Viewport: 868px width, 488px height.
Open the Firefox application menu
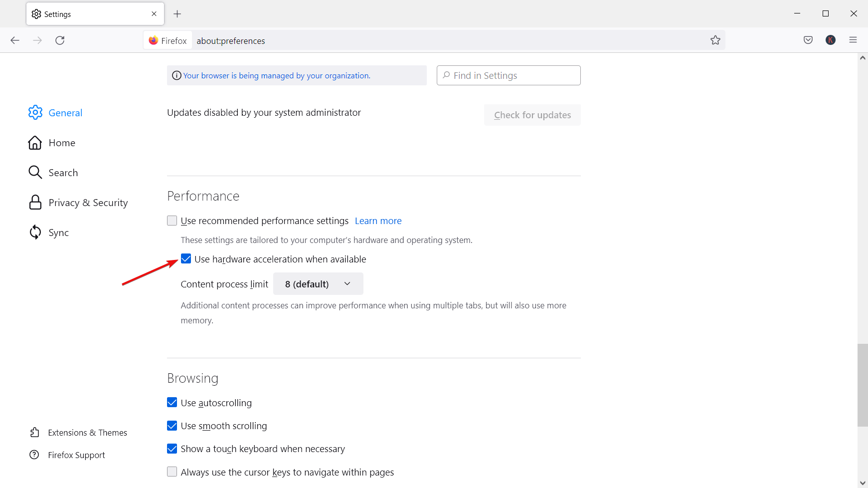click(853, 40)
